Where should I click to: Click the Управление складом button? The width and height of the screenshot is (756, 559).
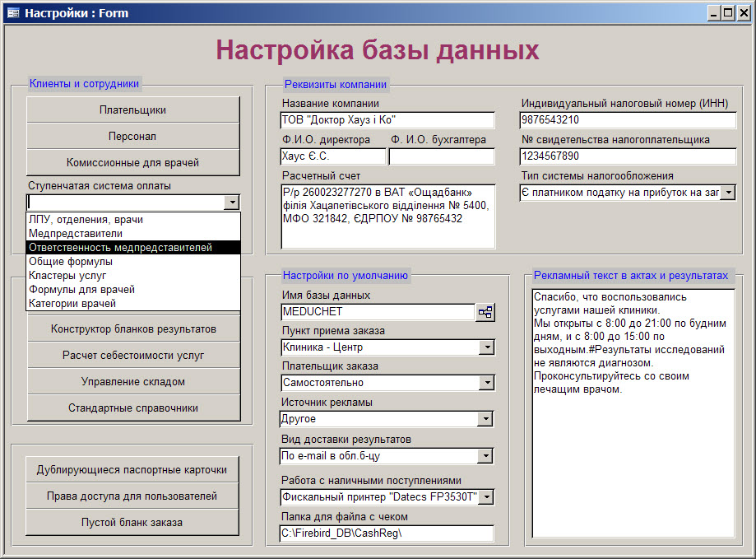pos(133,381)
